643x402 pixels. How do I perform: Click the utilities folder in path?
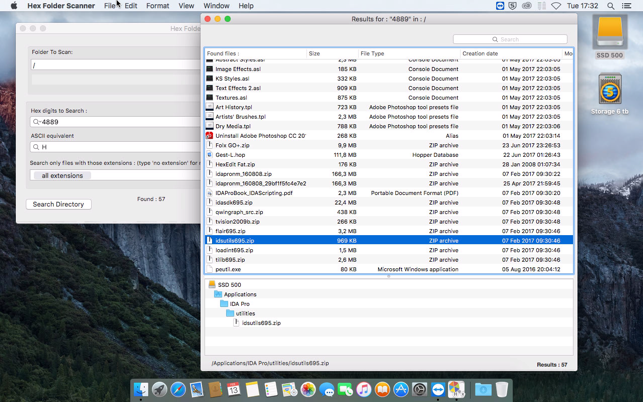pyautogui.click(x=240, y=313)
